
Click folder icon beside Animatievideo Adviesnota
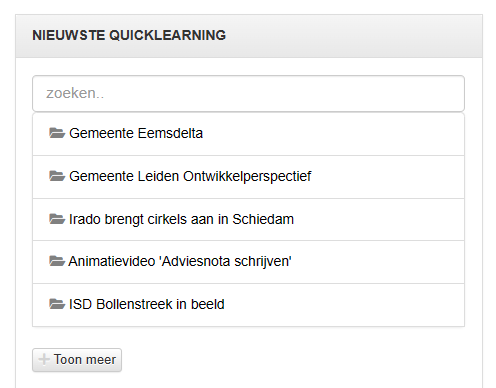click(x=57, y=261)
